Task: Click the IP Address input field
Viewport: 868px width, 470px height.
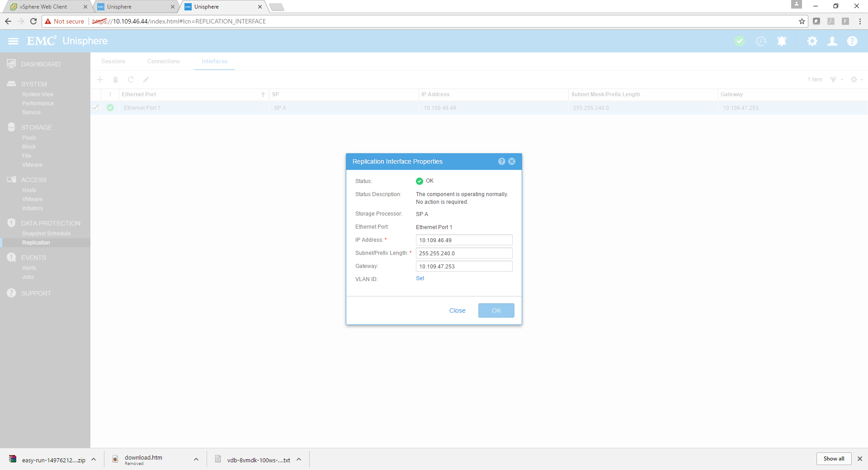Action: [464, 240]
